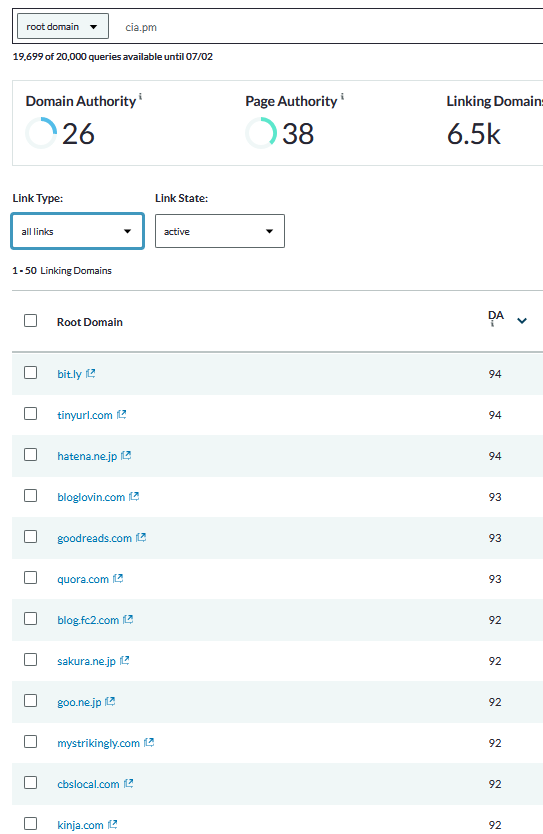Open external link icon beside goo.ne.jp
Image resolution: width=543 pixels, height=834 pixels.
pos(110,701)
